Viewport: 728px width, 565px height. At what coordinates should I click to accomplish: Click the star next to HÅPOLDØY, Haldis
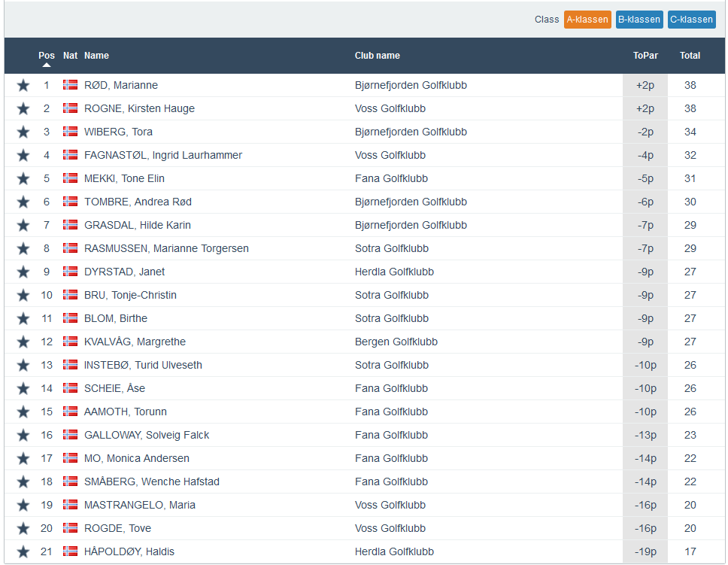(23, 552)
